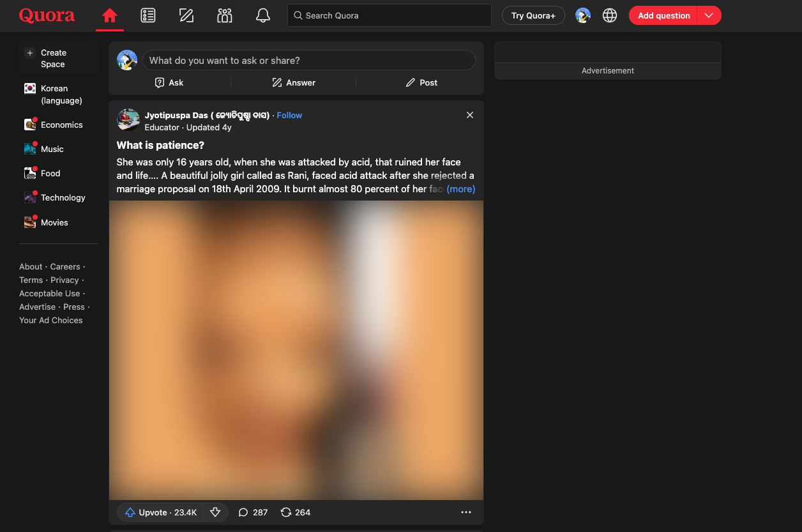Open the Spaces people icon
The width and height of the screenshot is (802, 532).
(225, 15)
